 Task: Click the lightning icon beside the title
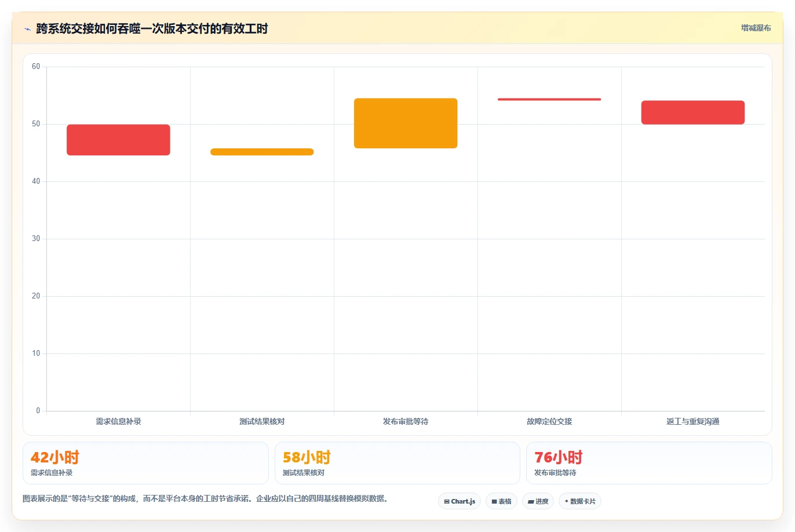(x=27, y=29)
